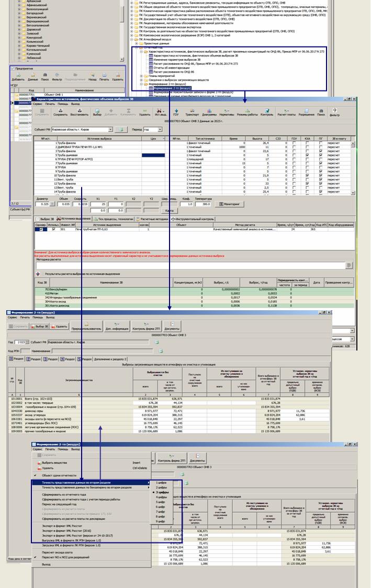Click the Диаграммы toolbar icon
This screenshot has height=588, width=371.
pos(209,112)
